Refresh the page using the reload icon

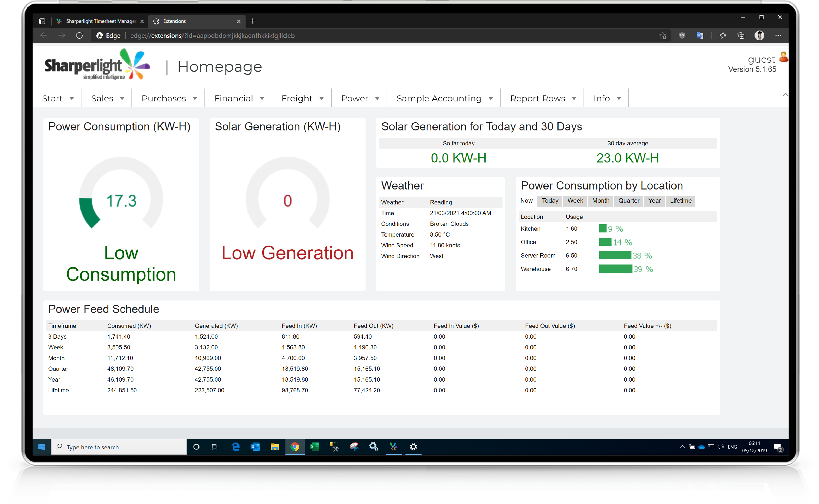point(79,35)
